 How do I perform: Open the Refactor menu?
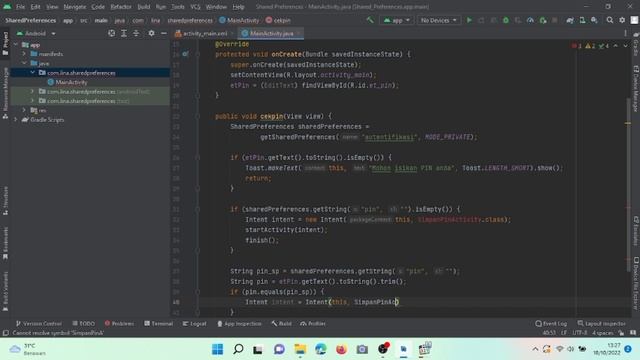coord(121,7)
